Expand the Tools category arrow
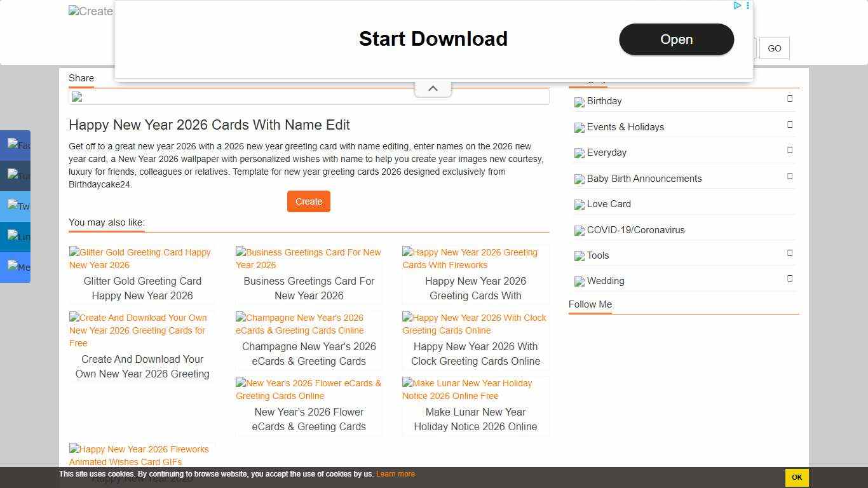This screenshot has height=488, width=868. coord(790,253)
